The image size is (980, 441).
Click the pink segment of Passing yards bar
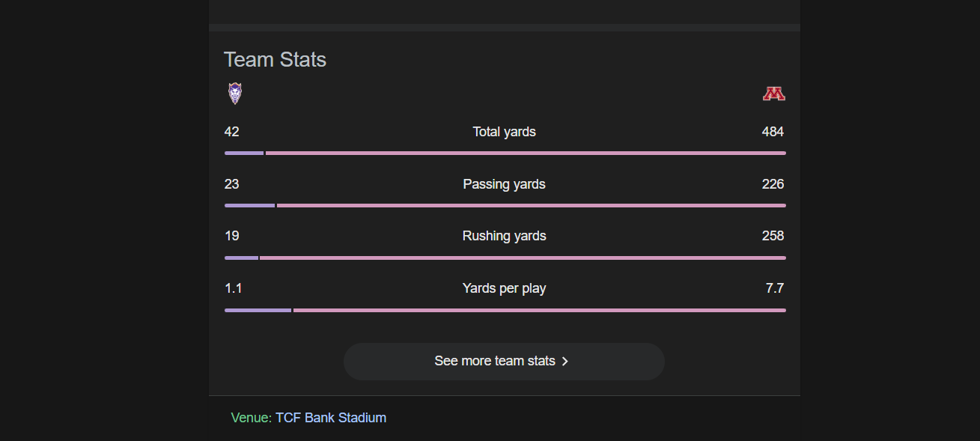(531, 206)
